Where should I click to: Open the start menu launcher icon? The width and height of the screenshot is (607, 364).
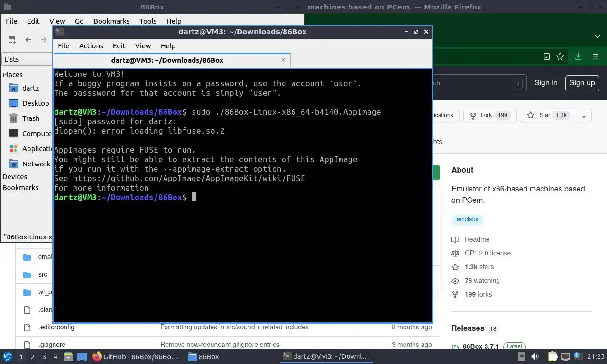pos(8,356)
